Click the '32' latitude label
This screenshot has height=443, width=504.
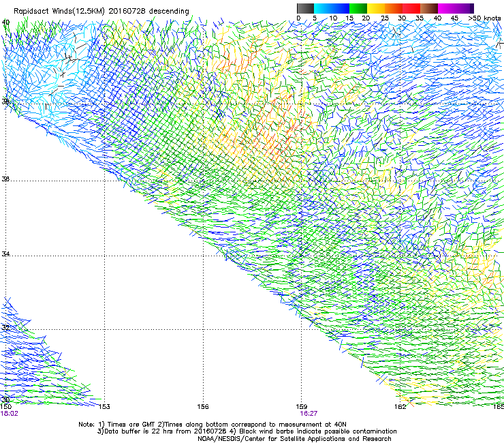pos(5,327)
